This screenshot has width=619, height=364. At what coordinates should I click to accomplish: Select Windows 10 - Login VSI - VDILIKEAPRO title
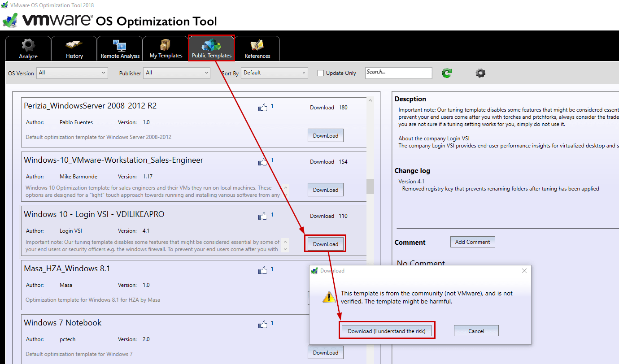pyautogui.click(x=94, y=214)
